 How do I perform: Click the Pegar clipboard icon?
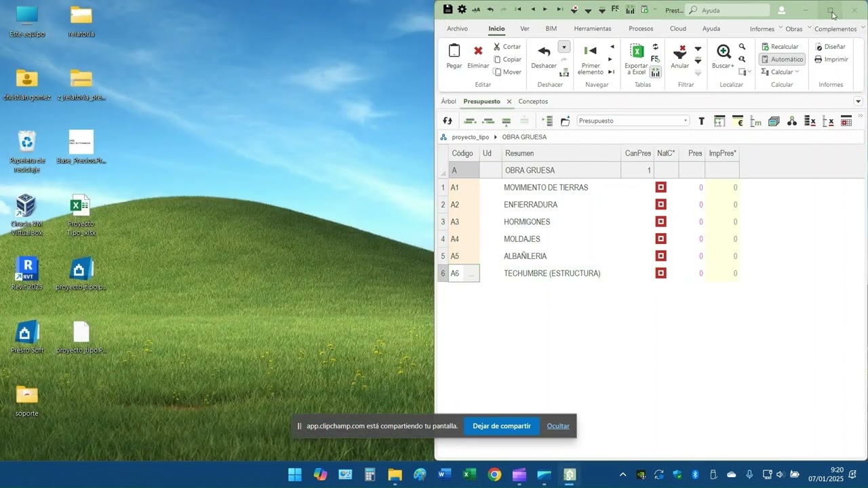[x=454, y=51]
